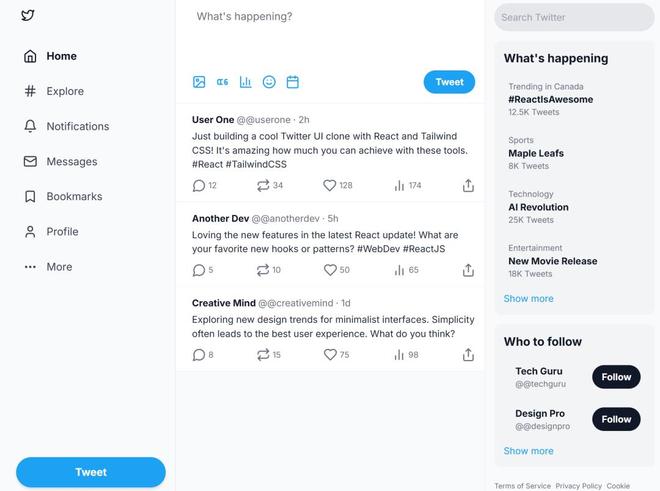Open Notifications from the sidebar
The height and width of the screenshot is (491, 660).
click(67, 126)
